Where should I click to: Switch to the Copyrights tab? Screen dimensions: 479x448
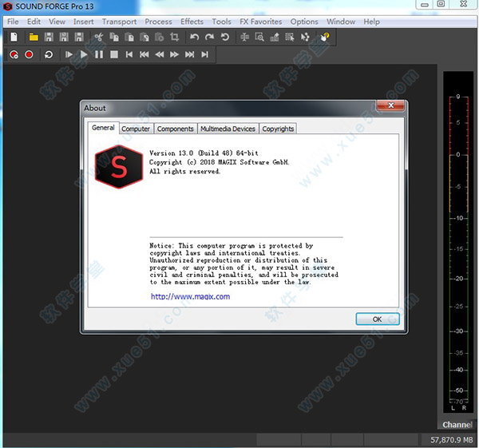pos(278,129)
